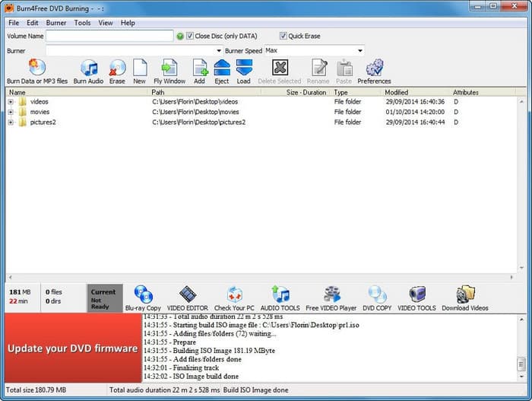
Task: Eject the disc with Eject icon
Action: (x=222, y=68)
